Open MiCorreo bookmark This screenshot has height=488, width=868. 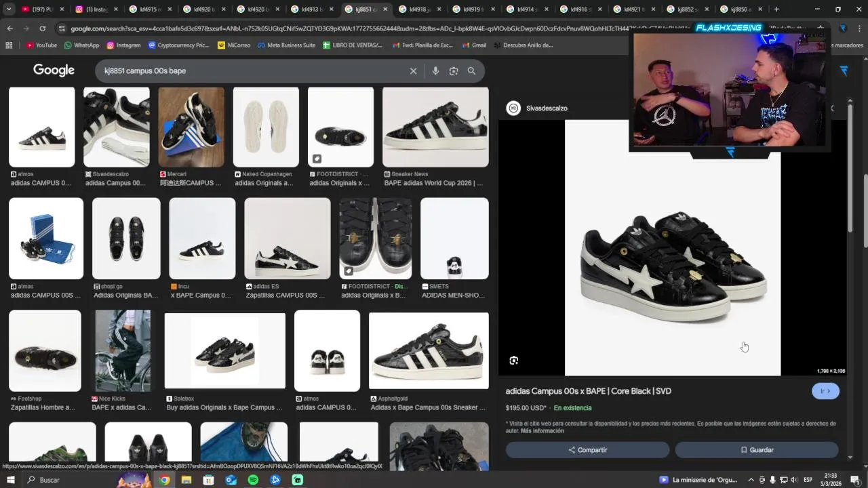(x=234, y=45)
